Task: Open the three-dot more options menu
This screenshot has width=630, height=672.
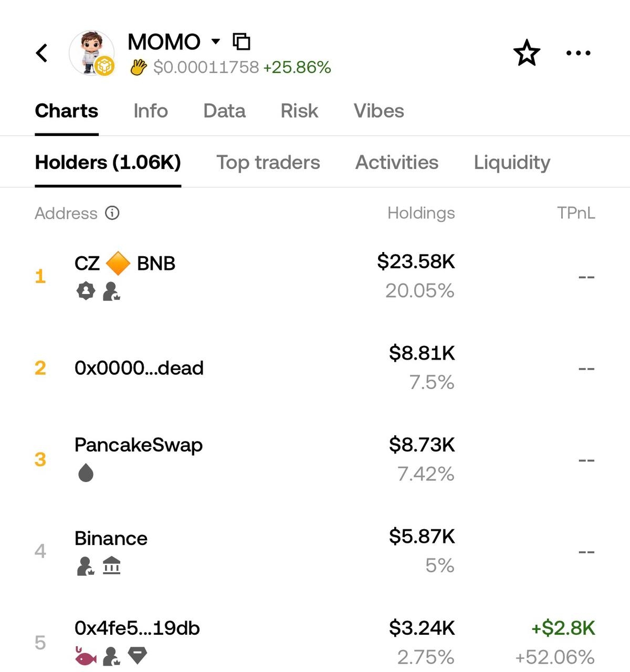Action: click(x=578, y=53)
